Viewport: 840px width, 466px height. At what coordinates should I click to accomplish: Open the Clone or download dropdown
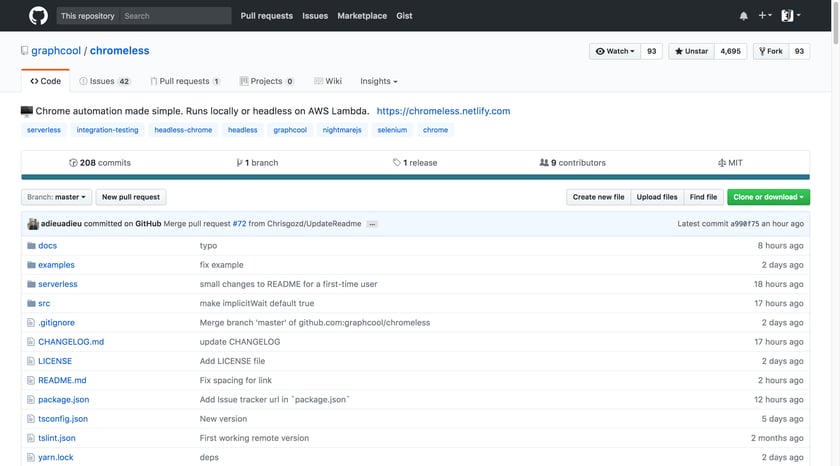tap(768, 197)
